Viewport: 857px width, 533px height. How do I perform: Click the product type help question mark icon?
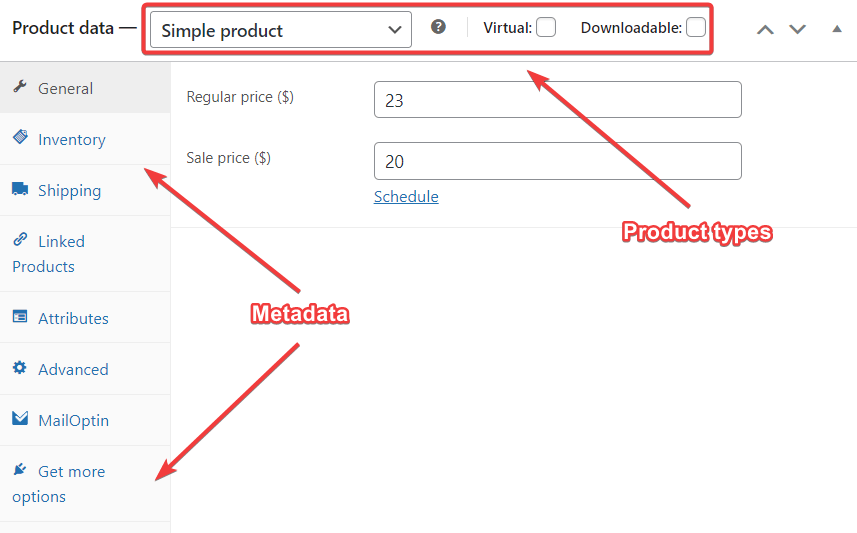point(438,27)
